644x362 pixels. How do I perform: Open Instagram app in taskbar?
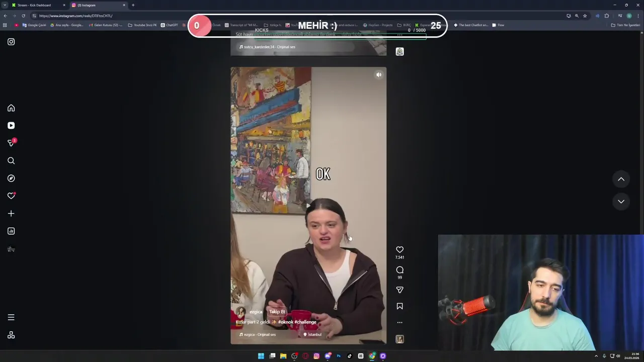[316, 356]
